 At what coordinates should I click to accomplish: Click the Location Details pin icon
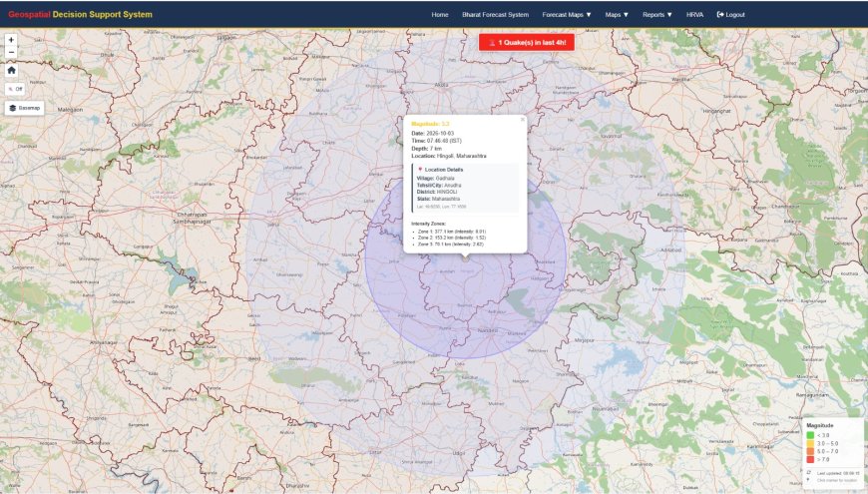[x=420, y=170]
